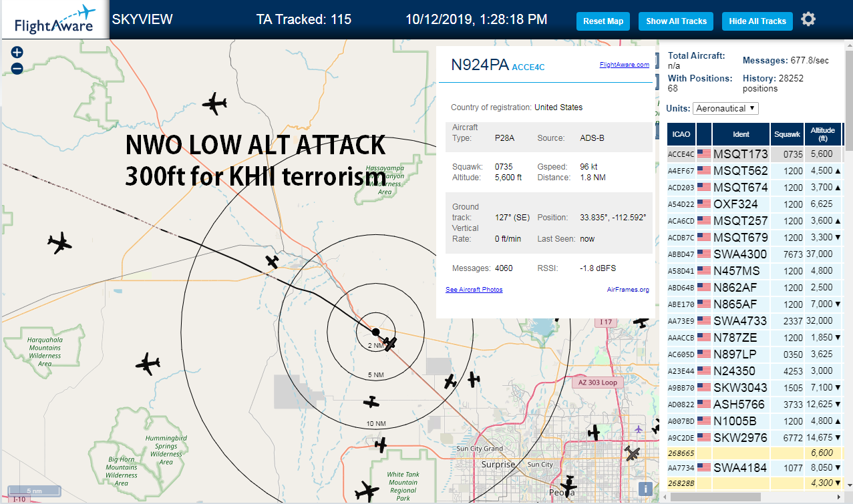
Task: Select the highlighted aircraft beside the receiver dot
Action: (x=391, y=342)
